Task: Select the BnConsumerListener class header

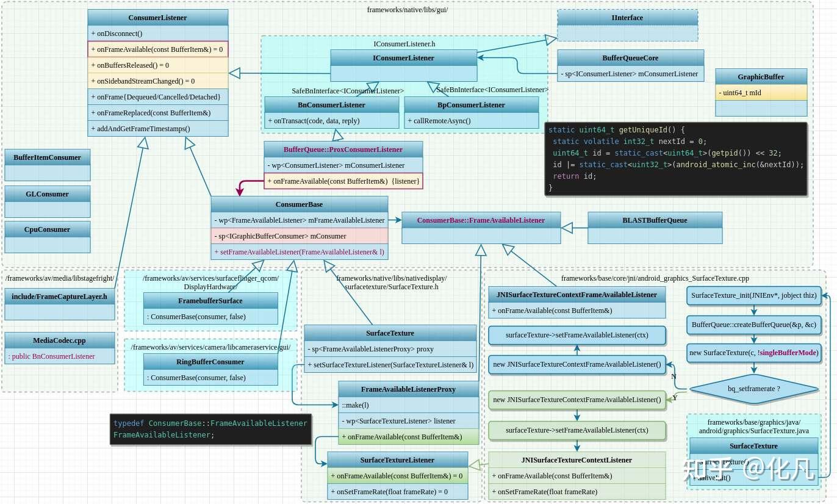Action: coord(331,105)
